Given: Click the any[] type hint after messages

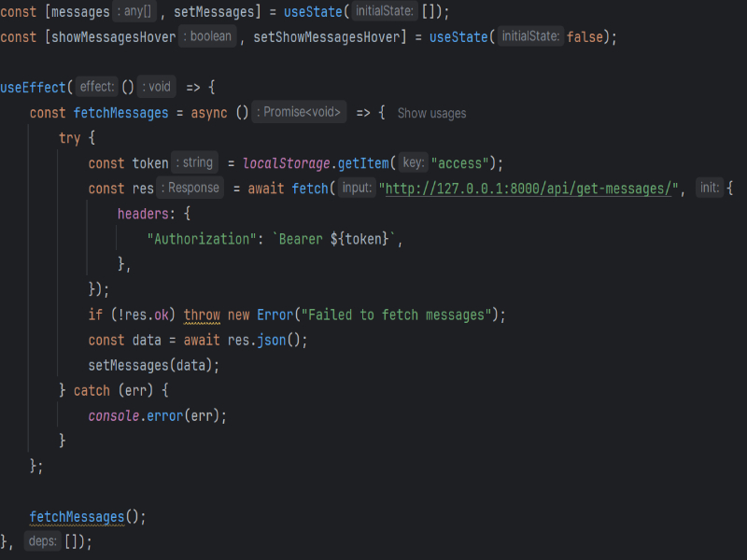Looking at the screenshot, I should (x=135, y=12).
